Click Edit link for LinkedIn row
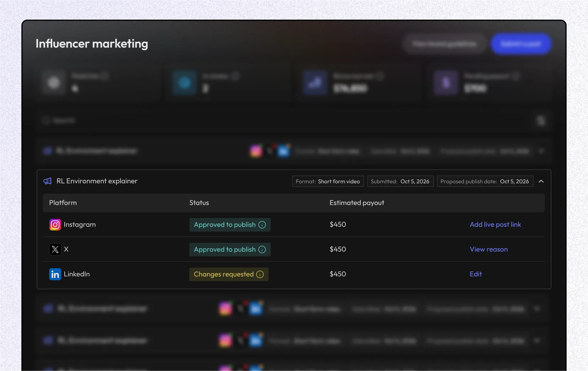588x371 pixels. point(476,274)
